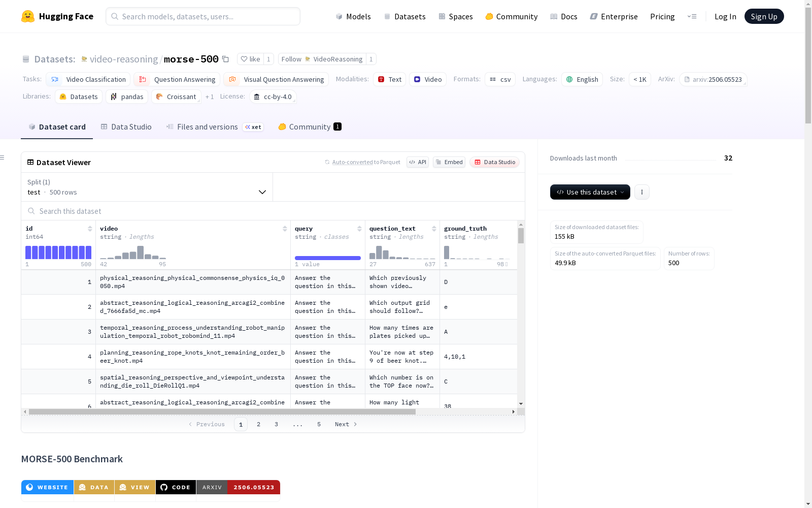Open the Enterprise navigation item

tap(614, 16)
